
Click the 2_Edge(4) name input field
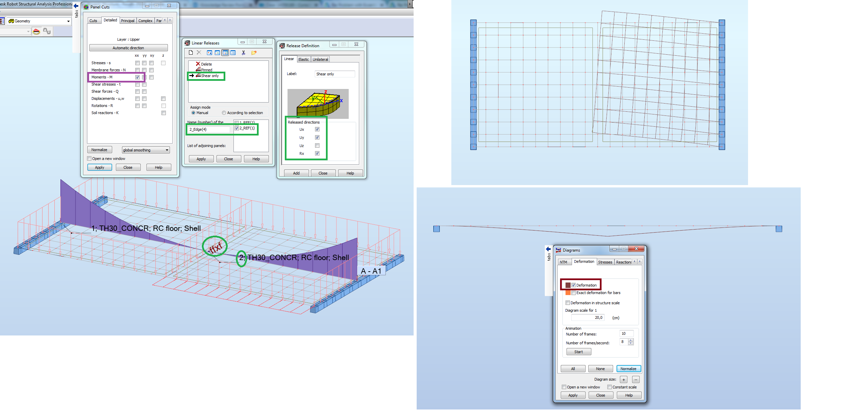click(x=208, y=129)
